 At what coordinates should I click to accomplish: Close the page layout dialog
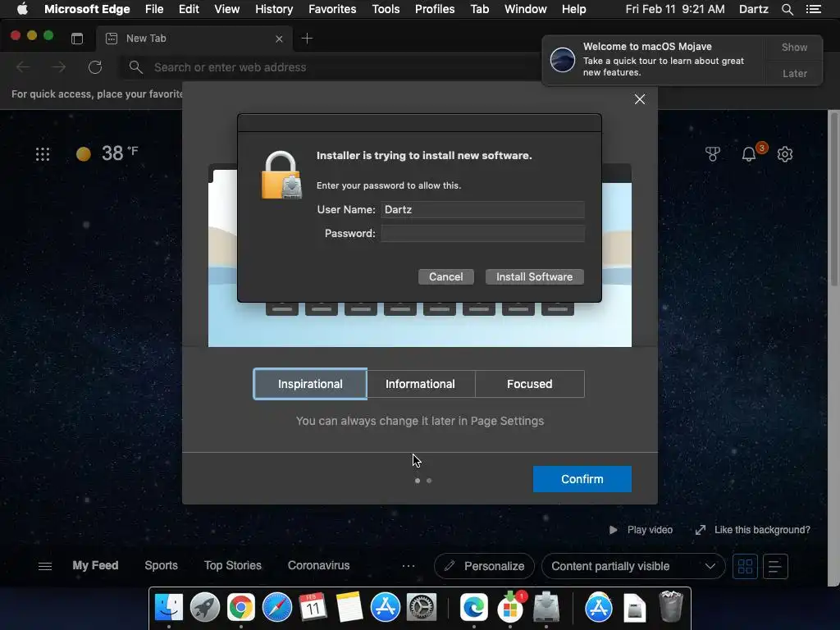click(640, 99)
